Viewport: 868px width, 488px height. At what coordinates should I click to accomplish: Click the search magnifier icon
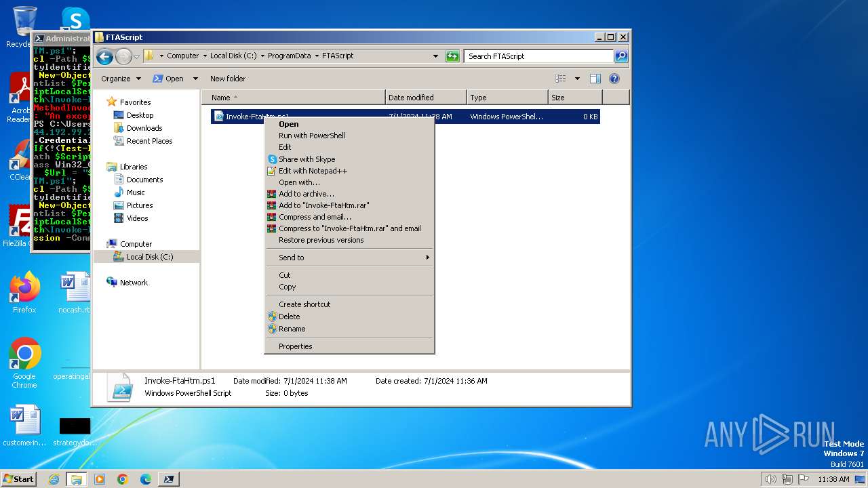pos(620,56)
